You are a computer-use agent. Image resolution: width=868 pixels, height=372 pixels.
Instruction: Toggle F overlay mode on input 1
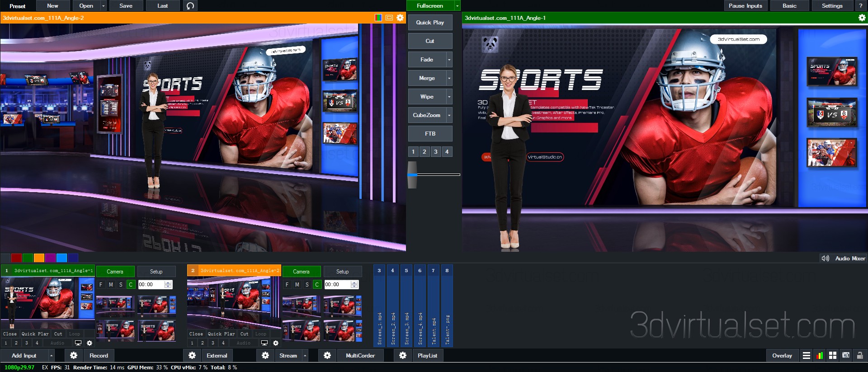pyautogui.click(x=101, y=284)
